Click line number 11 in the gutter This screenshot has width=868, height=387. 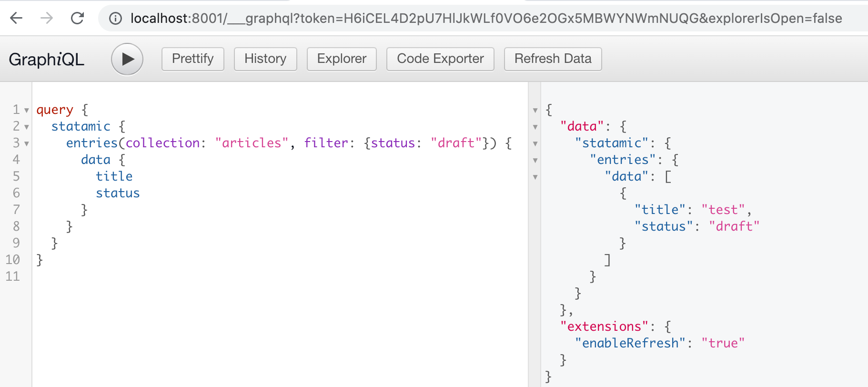(13, 276)
